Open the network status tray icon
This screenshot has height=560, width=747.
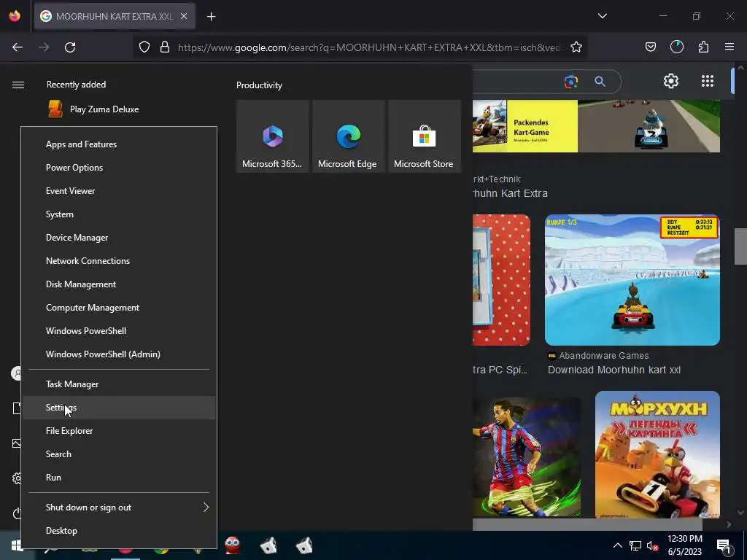(635, 545)
